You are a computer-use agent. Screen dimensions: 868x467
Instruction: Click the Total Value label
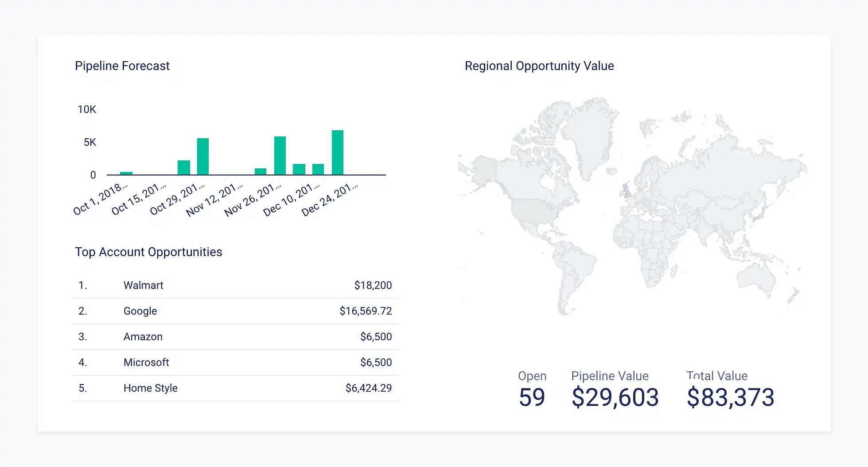[x=717, y=376]
